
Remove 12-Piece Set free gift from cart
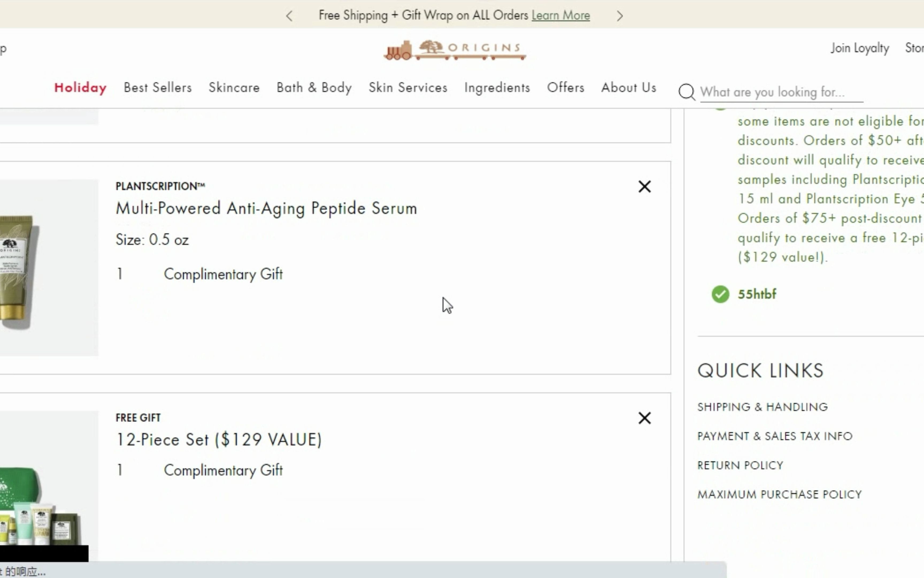[x=645, y=418]
